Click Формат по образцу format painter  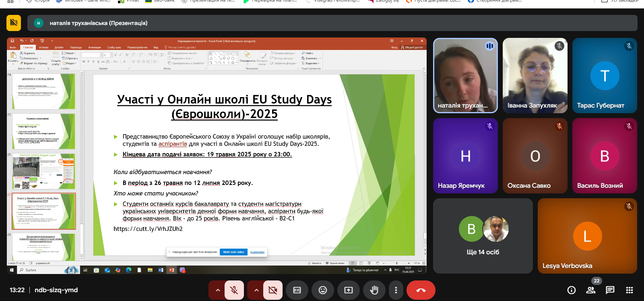pyautogui.click(x=34, y=63)
